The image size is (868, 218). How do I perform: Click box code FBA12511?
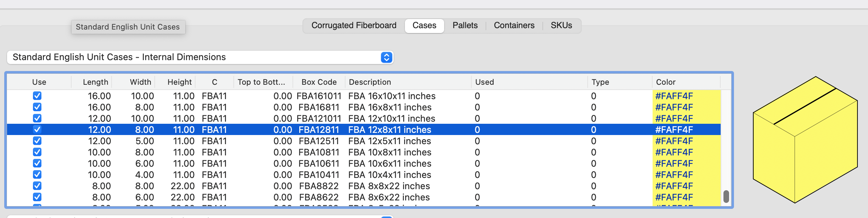point(319,141)
